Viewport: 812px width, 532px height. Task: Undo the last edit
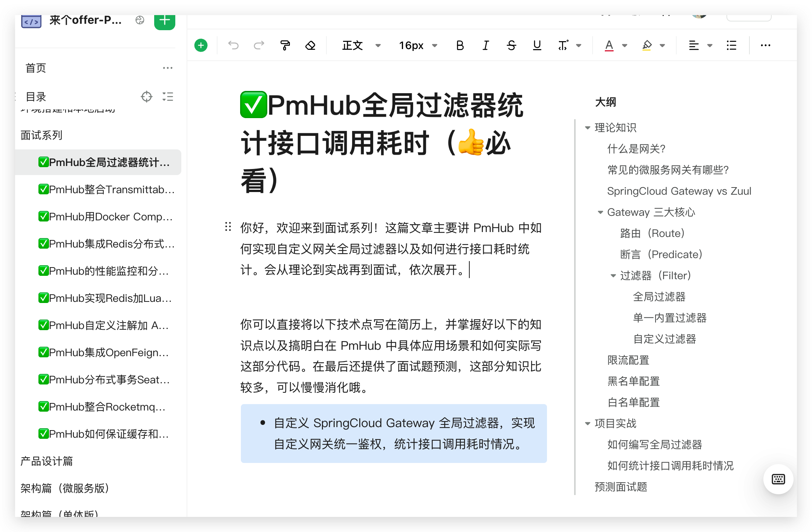pyautogui.click(x=233, y=46)
